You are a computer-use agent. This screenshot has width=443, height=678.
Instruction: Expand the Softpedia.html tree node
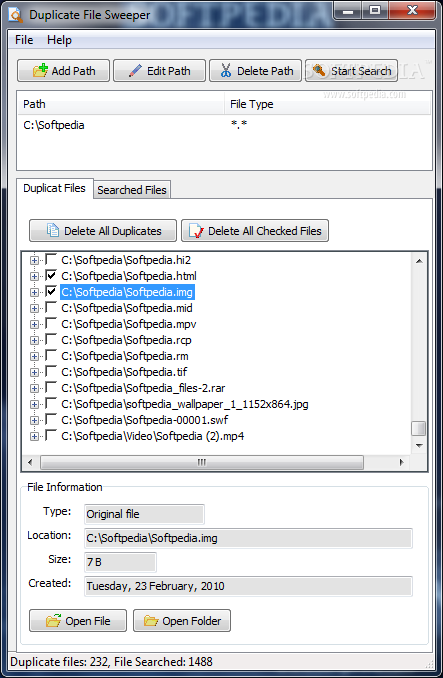(x=34, y=276)
